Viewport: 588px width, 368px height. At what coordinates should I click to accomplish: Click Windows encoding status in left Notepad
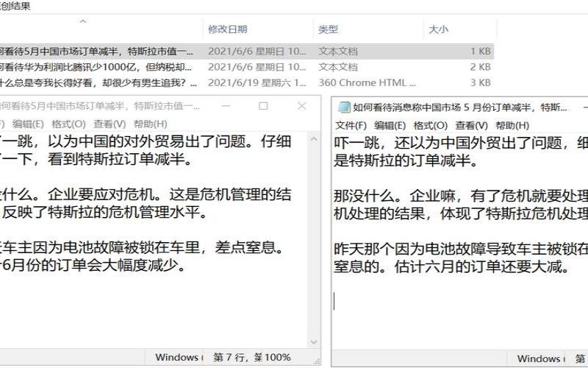click(179, 358)
